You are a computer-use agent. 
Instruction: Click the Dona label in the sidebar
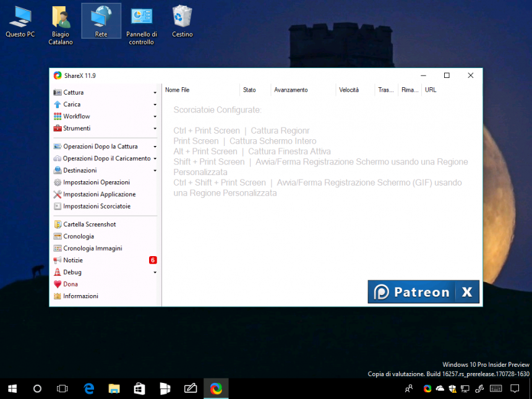[x=71, y=284]
